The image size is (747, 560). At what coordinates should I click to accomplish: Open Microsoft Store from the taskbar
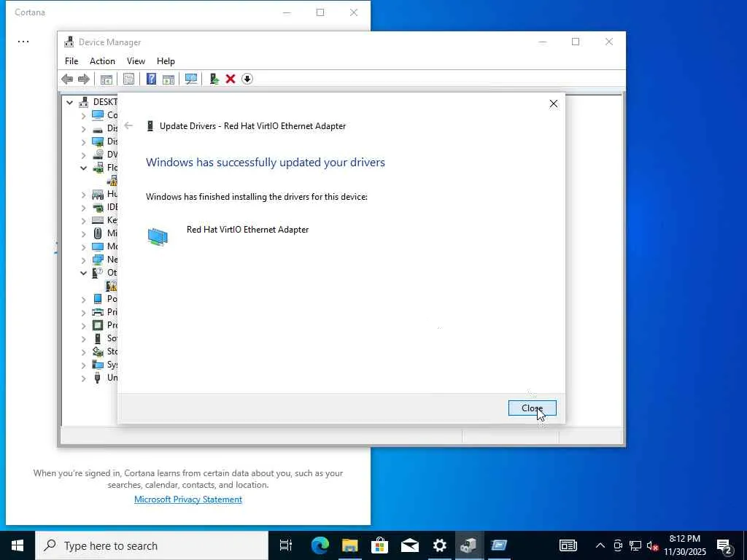tap(379, 545)
